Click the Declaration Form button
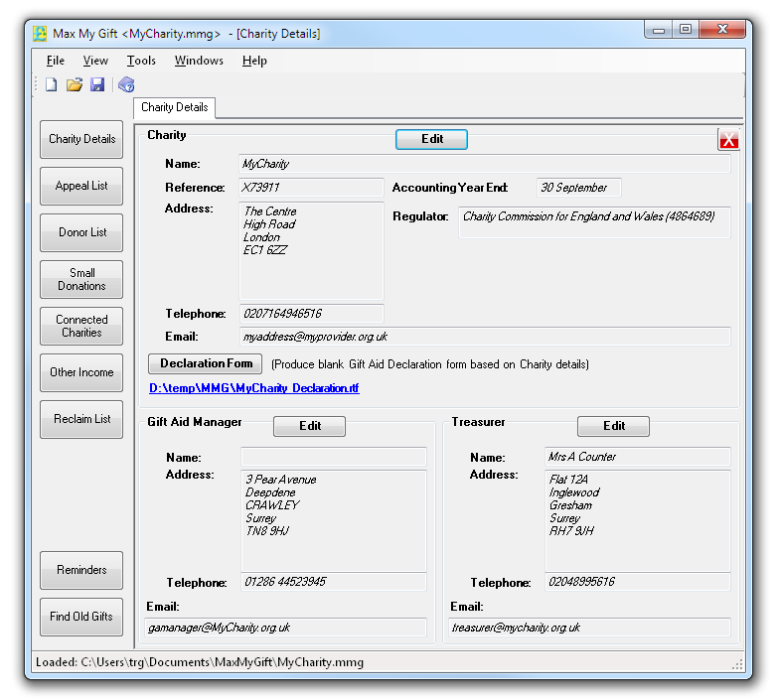Screen dimensions: 778x700 click(206, 363)
